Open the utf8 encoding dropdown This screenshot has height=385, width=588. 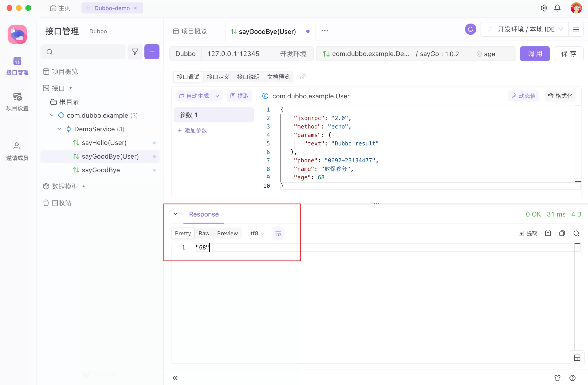tap(256, 233)
